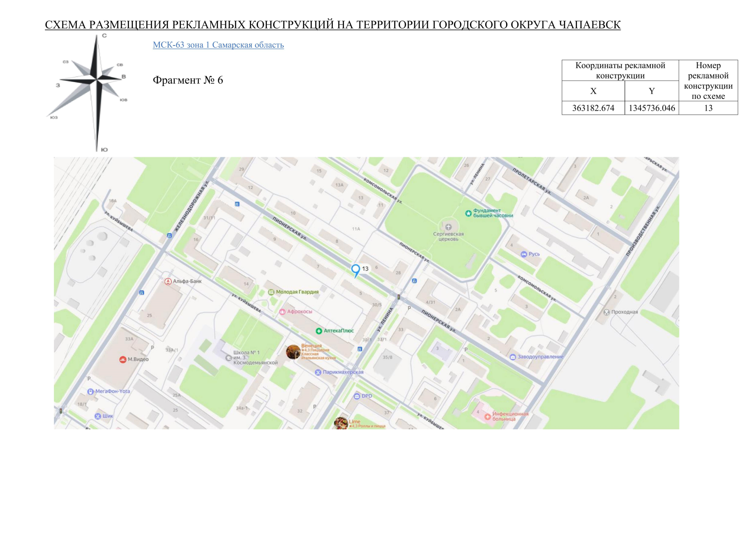Select the coordinate cell 363182.674 in table
Image resolution: width=756 pixels, height=535 pixels.
pyautogui.click(x=594, y=108)
